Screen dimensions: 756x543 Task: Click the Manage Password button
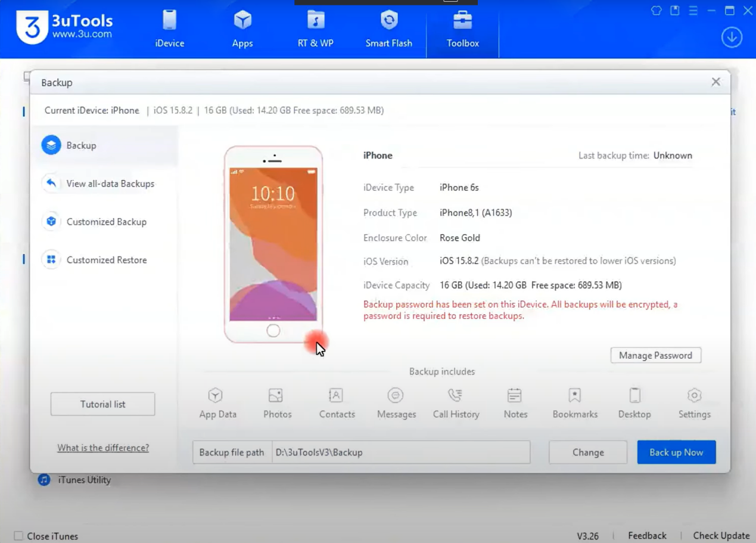pos(655,355)
